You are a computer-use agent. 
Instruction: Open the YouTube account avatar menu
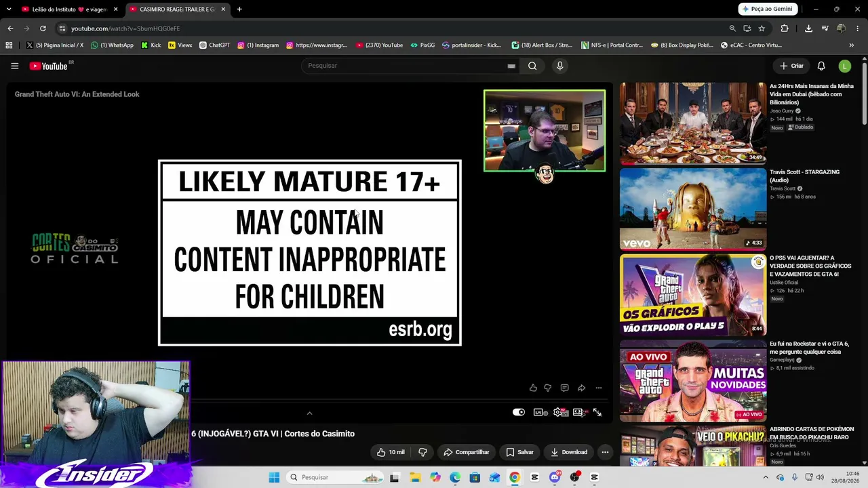click(844, 66)
